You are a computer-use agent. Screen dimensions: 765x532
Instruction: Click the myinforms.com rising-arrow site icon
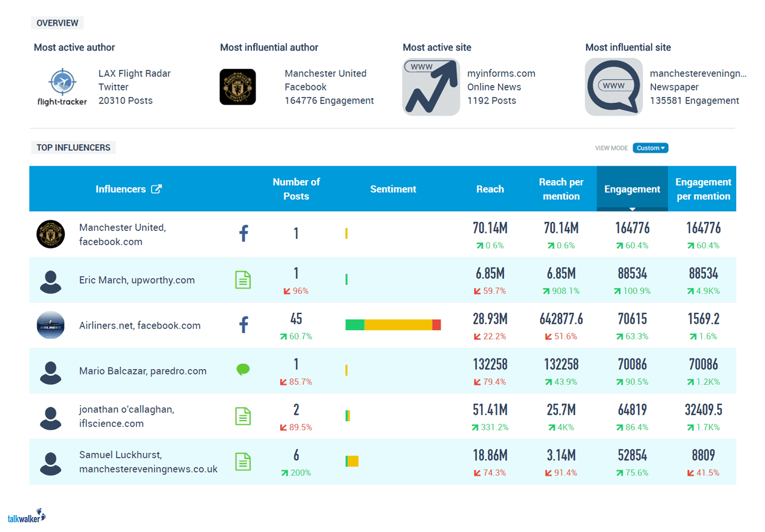pos(431,86)
